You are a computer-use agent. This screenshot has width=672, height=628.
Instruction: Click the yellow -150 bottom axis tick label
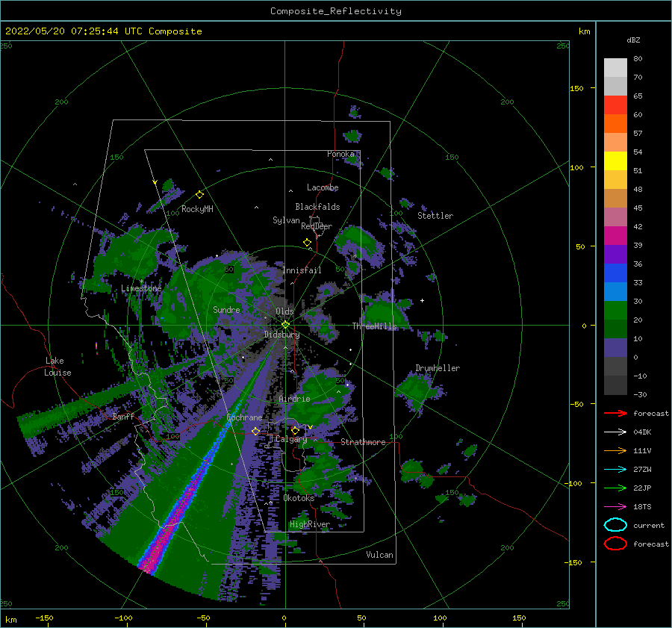coord(44,618)
